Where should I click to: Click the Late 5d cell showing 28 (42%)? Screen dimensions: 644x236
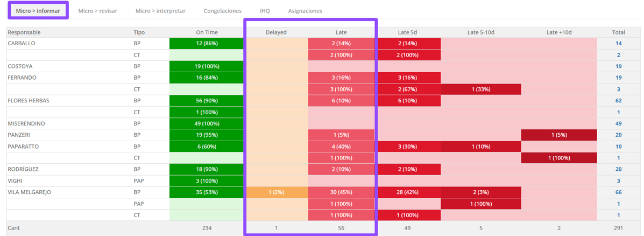[x=407, y=192]
